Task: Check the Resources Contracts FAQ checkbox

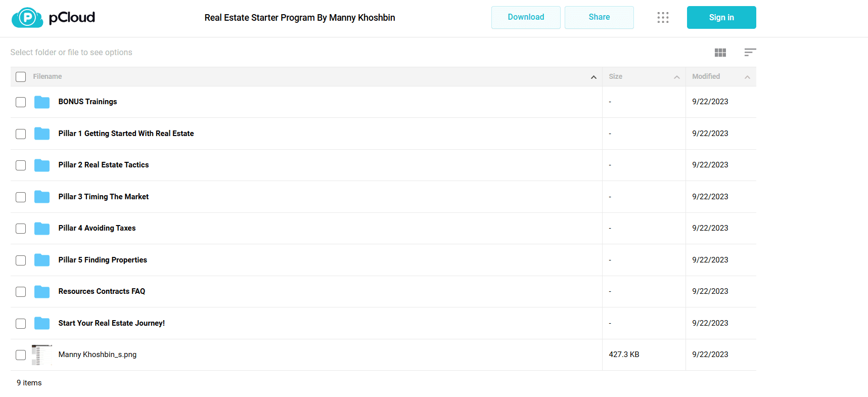Action: coord(21,292)
